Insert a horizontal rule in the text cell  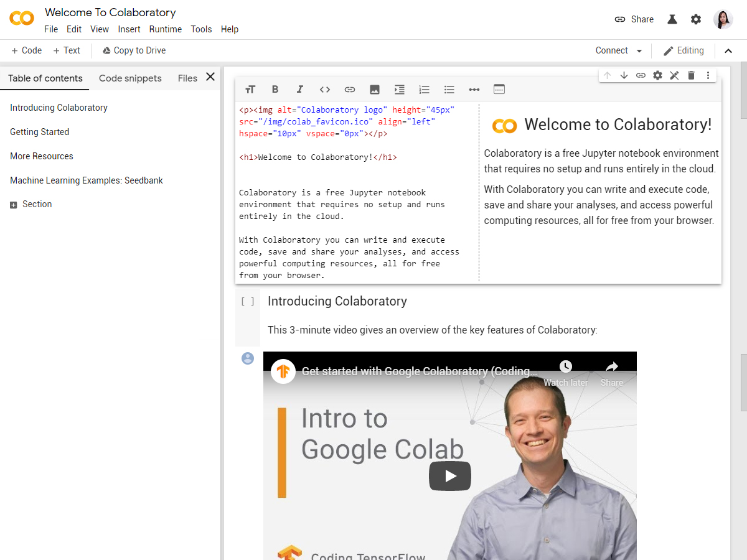(474, 90)
